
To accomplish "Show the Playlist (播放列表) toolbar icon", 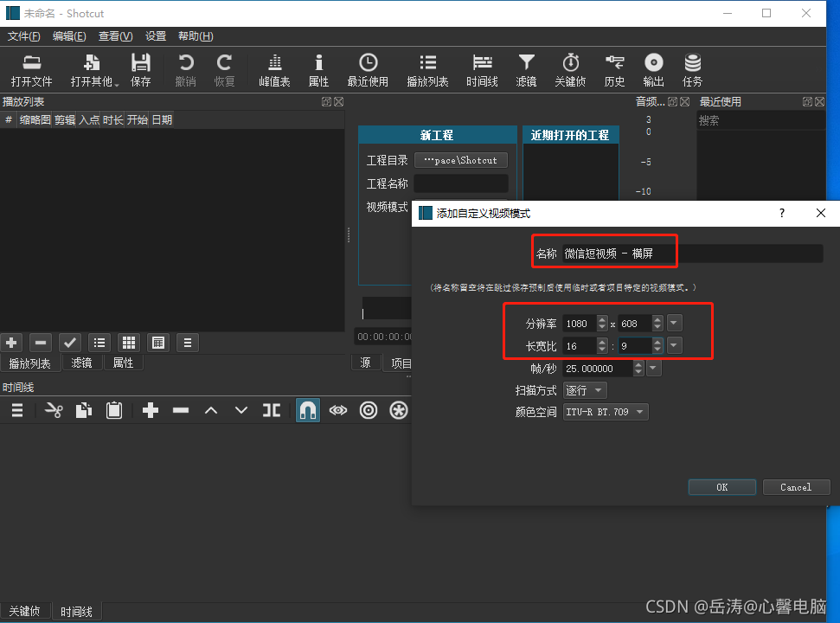I will (427, 70).
